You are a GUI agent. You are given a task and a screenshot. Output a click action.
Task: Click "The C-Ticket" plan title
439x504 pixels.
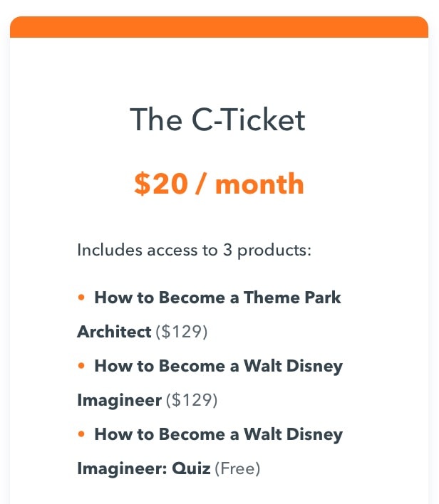pyautogui.click(x=217, y=120)
